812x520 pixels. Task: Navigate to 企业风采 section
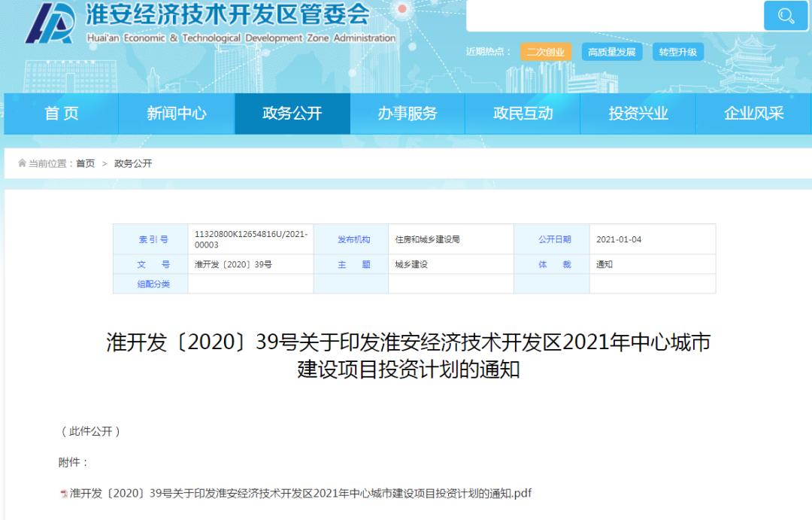754,113
